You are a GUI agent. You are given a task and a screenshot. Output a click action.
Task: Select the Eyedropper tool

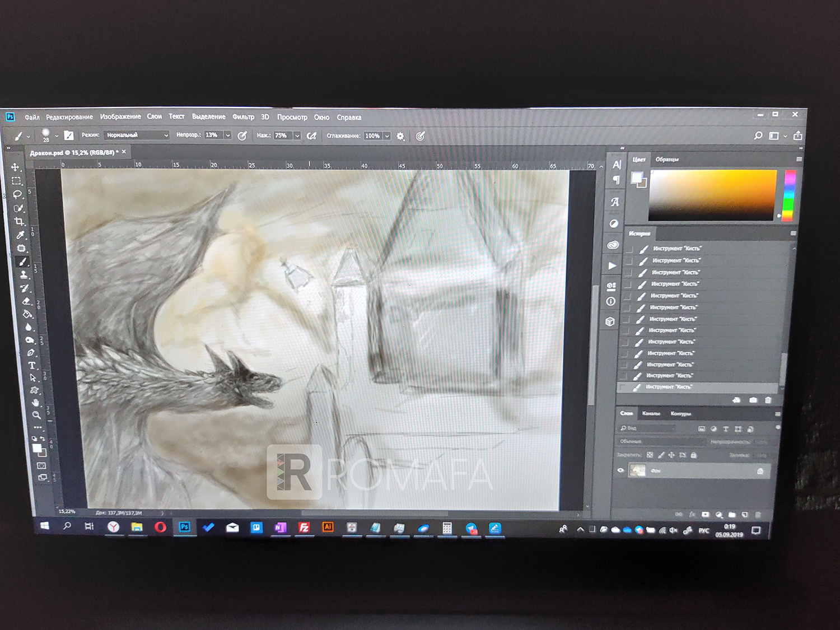21,235
